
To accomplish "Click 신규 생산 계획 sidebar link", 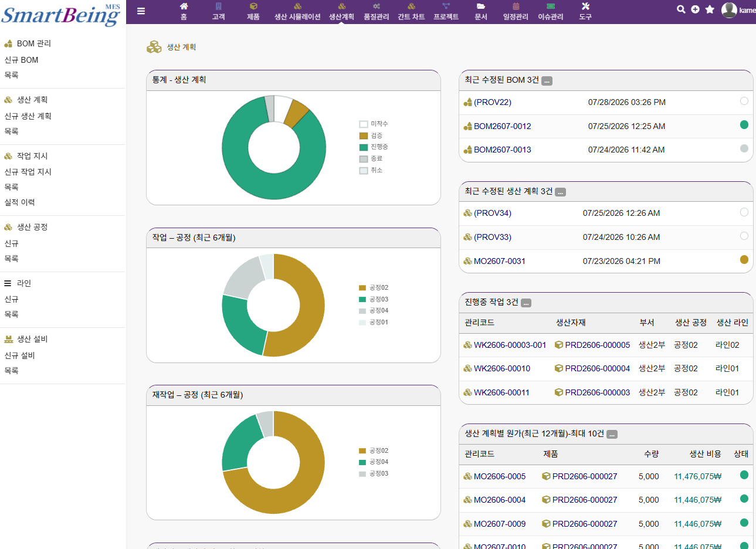I will [28, 116].
